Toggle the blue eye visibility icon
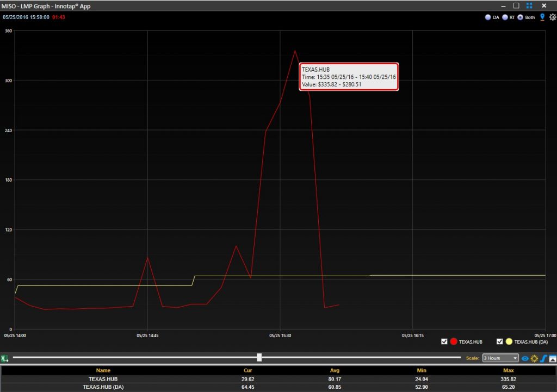This screenshot has width=557, height=392. point(525,358)
